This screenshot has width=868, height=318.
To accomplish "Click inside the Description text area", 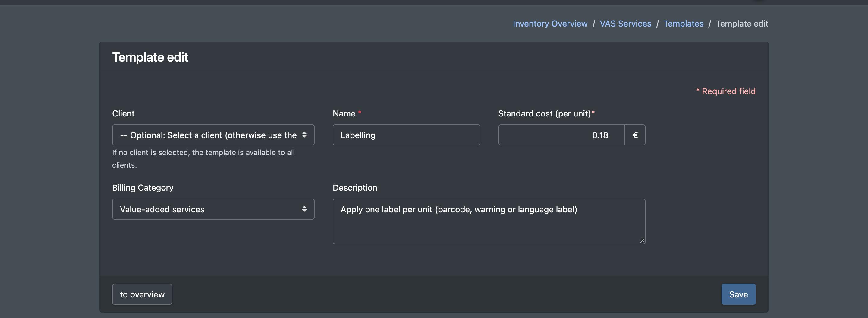I will pyautogui.click(x=489, y=221).
